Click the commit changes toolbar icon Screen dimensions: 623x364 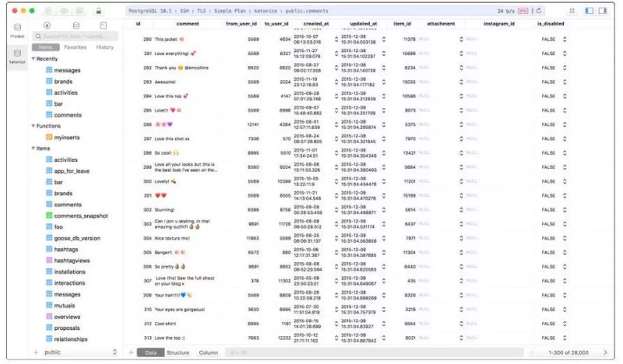click(48, 10)
